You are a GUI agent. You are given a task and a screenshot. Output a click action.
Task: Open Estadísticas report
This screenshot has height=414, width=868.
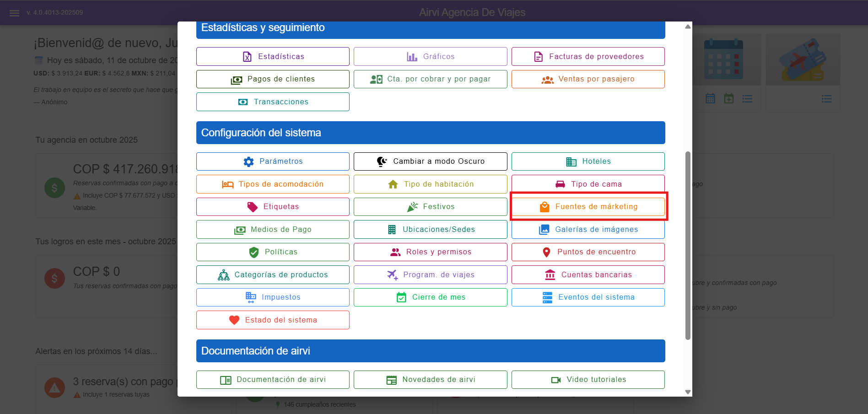[273, 57]
